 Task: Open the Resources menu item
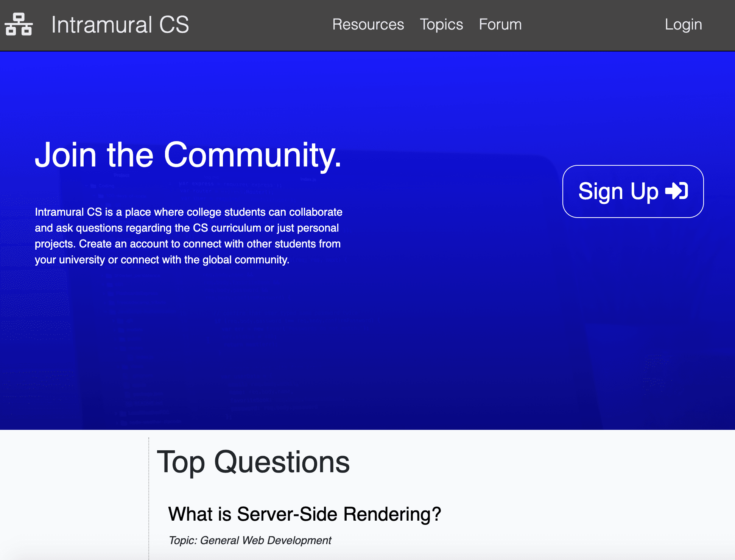coord(368,25)
